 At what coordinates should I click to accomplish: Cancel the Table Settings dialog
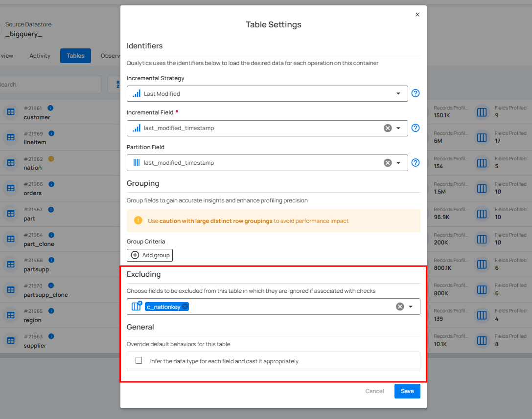(374, 391)
